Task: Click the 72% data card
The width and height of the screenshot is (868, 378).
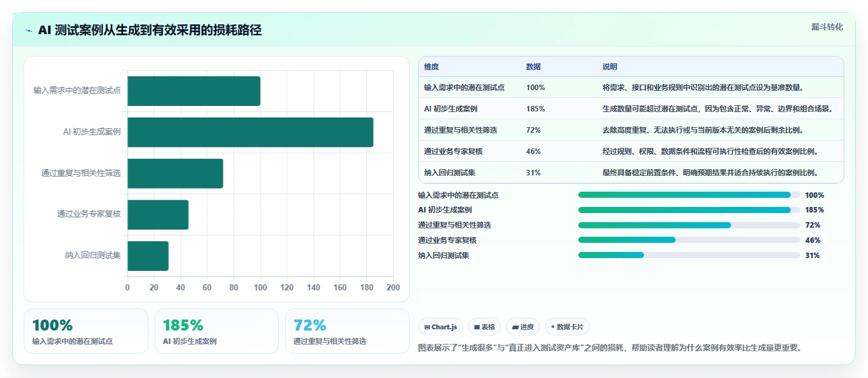Action: click(x=347, y=331)
